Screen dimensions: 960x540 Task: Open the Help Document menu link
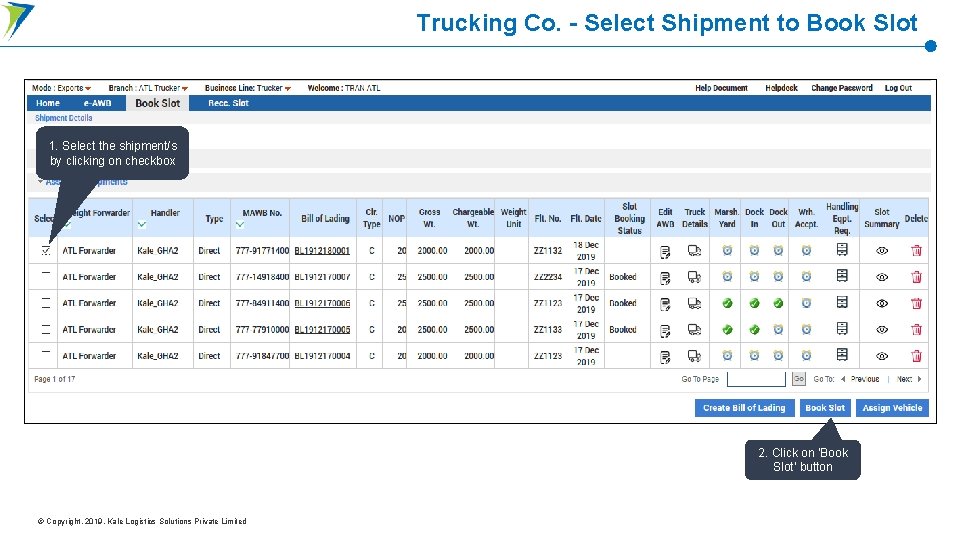pyautogui.click(x=721, y=88)
